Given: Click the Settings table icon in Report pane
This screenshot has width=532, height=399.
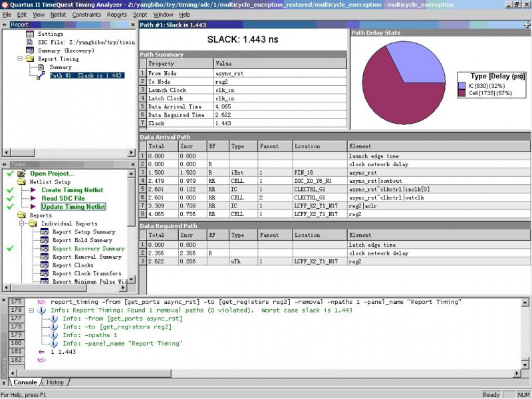Looking at the screenshot, I should pyautogui.click(x=30, y=34).
